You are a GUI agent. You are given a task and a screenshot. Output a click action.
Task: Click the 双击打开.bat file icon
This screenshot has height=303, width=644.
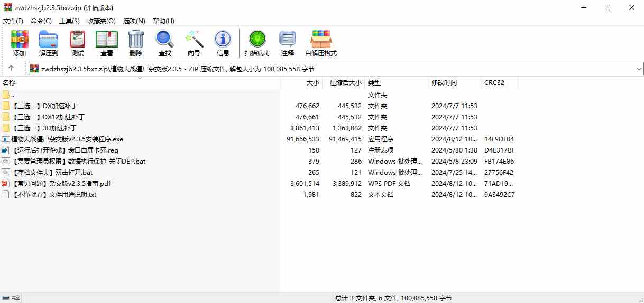[x=6, y=173]
